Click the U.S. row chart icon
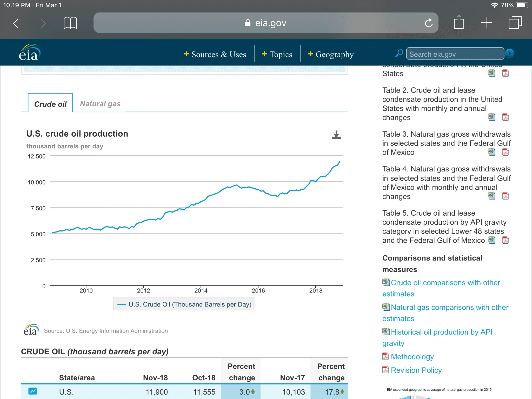 coord(33,391)
